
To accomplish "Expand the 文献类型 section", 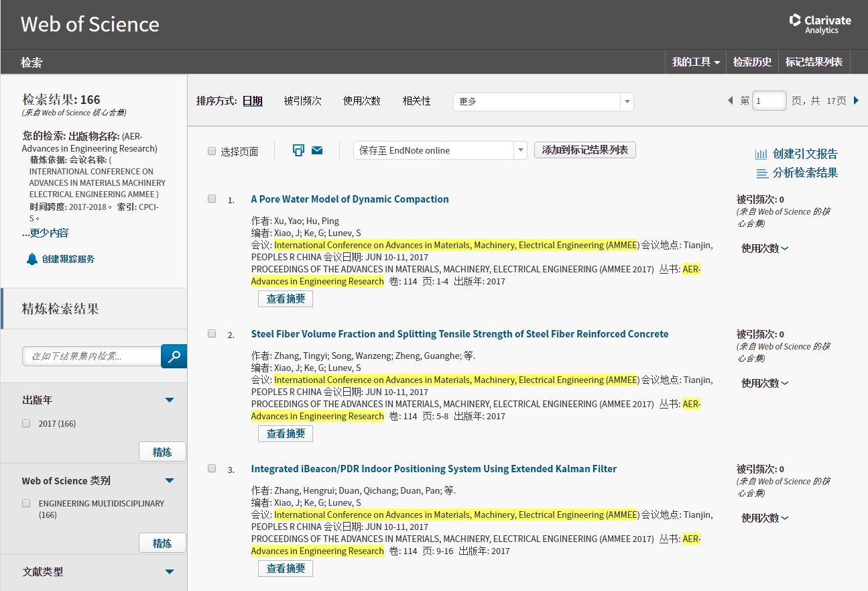I will pos(170,572).
